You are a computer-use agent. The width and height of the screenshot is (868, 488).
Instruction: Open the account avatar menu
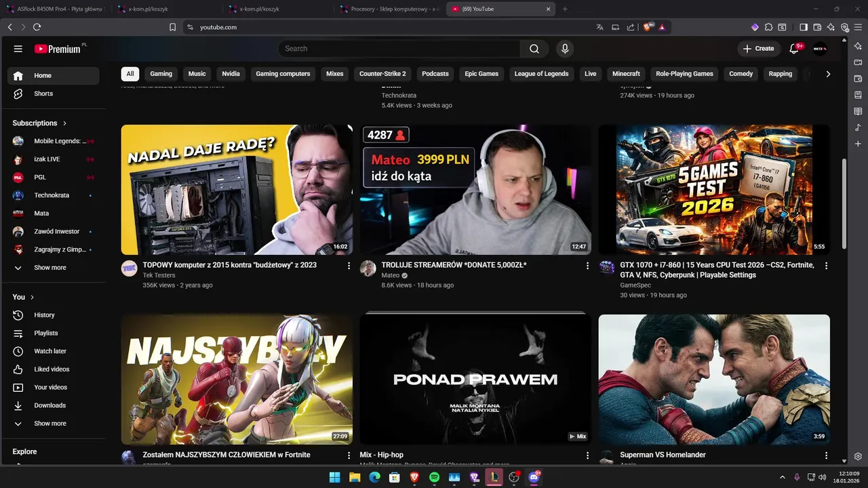[820, 49]
